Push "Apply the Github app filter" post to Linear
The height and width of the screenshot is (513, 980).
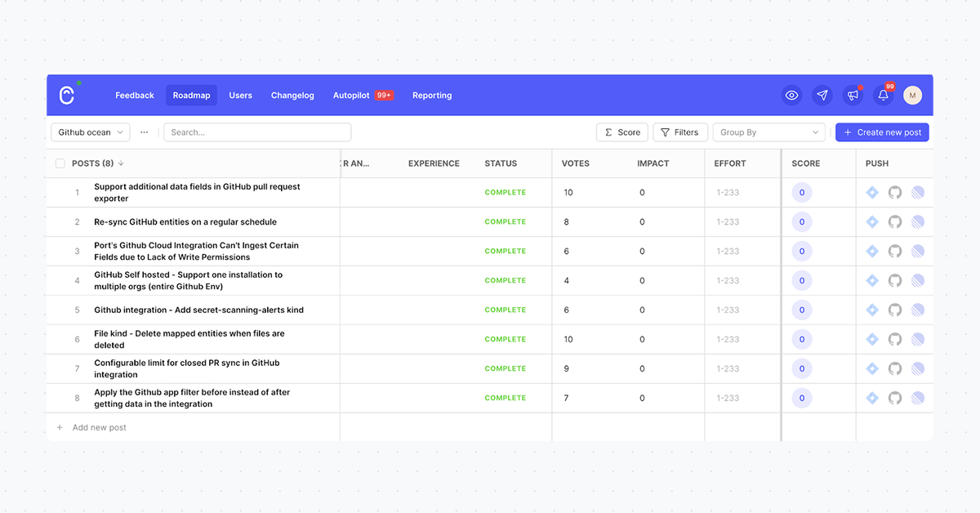918,399
